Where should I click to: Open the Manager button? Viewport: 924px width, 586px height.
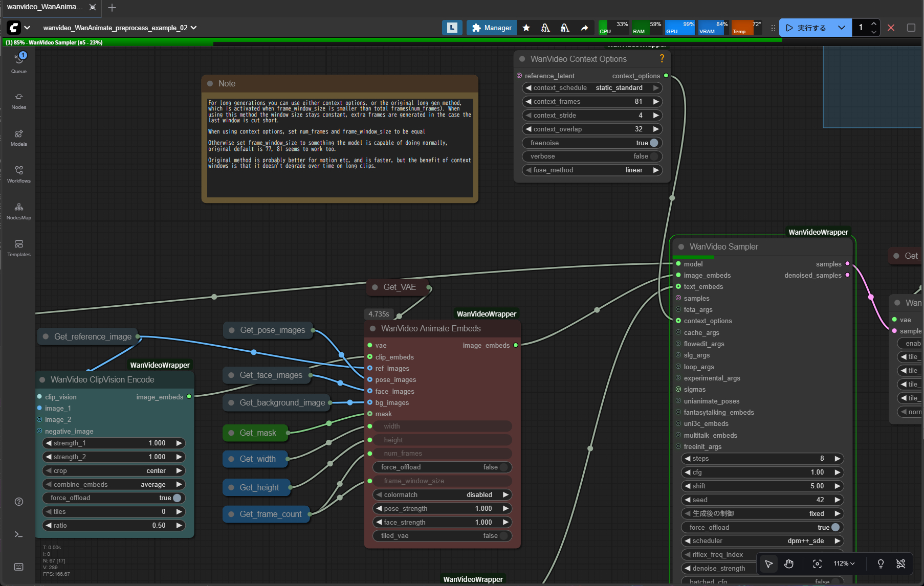491,28
